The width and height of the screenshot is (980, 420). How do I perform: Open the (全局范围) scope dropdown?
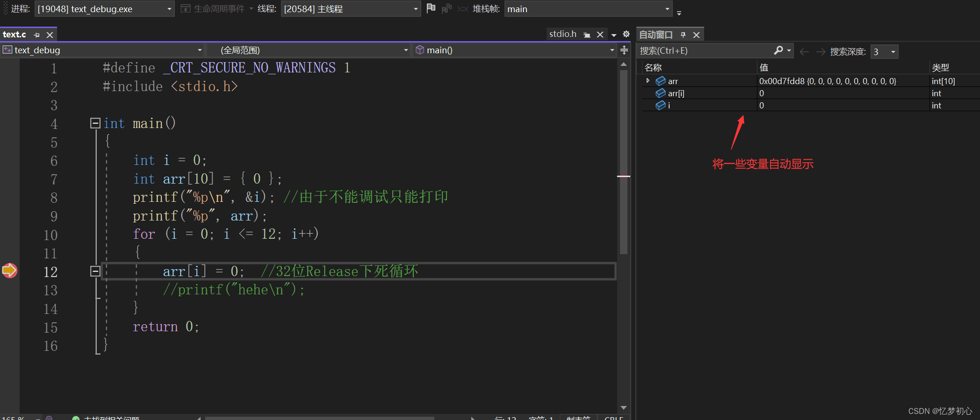tap(309, 50)
